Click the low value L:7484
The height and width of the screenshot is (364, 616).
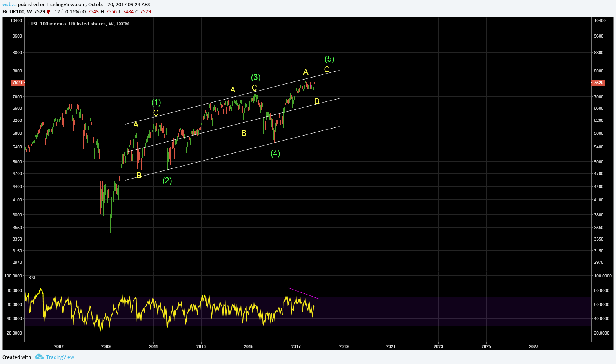click(126, 12)
